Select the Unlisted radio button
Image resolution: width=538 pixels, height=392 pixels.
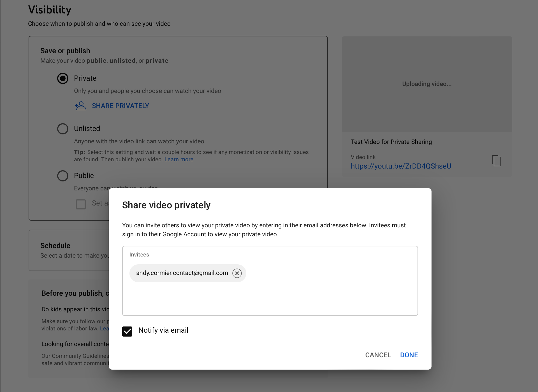pos(63,129)
